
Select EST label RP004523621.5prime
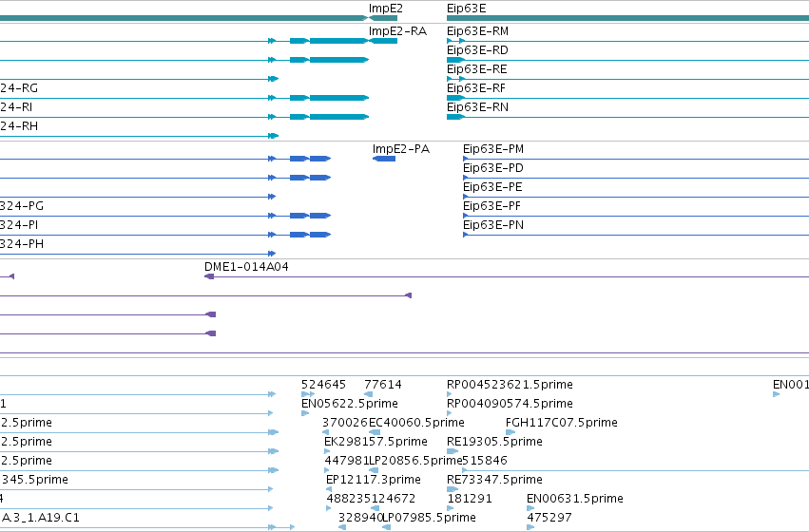pyautogui.click(x=510, y=385)
